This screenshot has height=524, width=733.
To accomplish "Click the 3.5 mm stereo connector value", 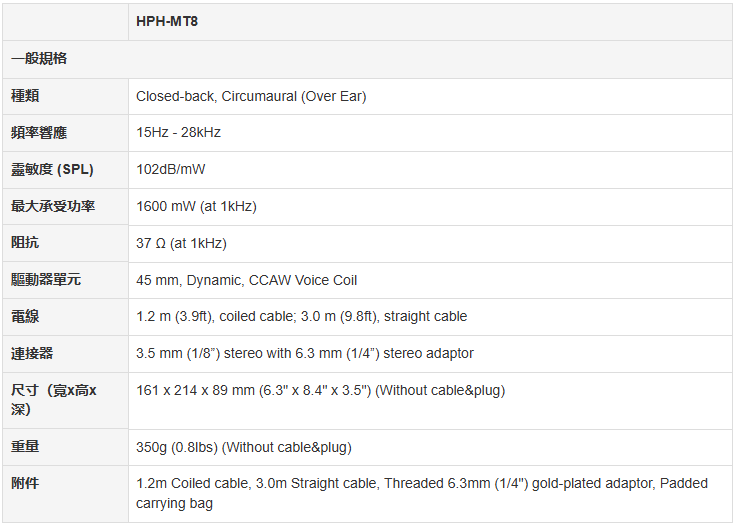I will [305, 353].
